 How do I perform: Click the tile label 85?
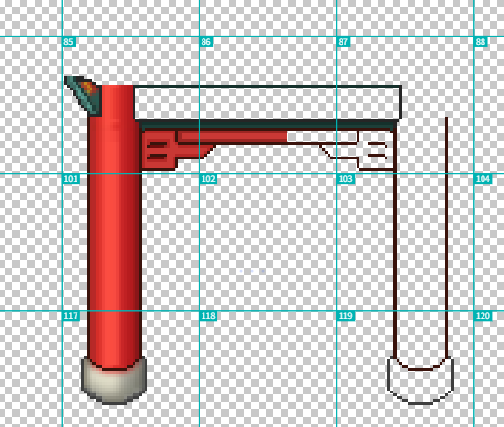pyautogui.click(x=68, y=42)
